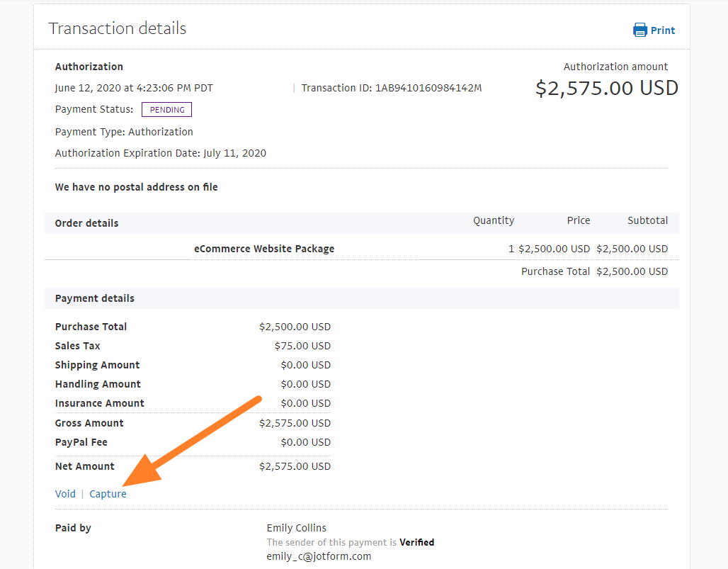Click the $2,575.00 USD authorization amount
728x569 pixels.
point(606,88)
